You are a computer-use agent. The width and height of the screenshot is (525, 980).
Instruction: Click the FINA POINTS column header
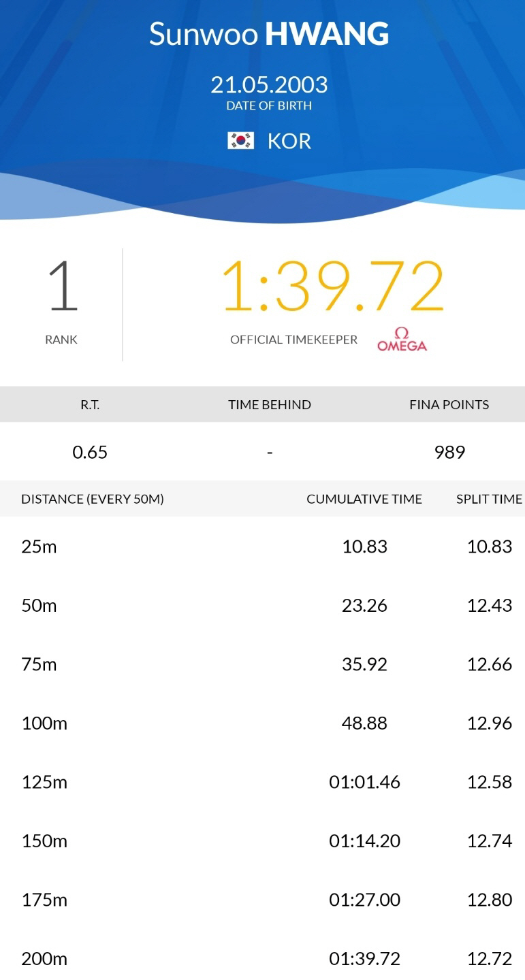tap(449, 404)
